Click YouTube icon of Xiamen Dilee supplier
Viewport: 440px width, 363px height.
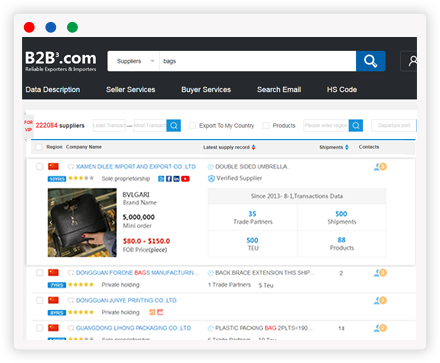(x=185, y=179)
